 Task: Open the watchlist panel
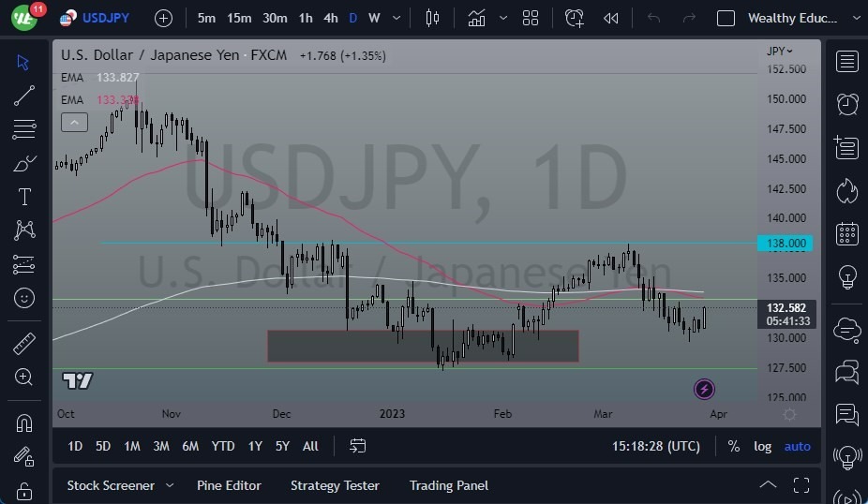847,62
